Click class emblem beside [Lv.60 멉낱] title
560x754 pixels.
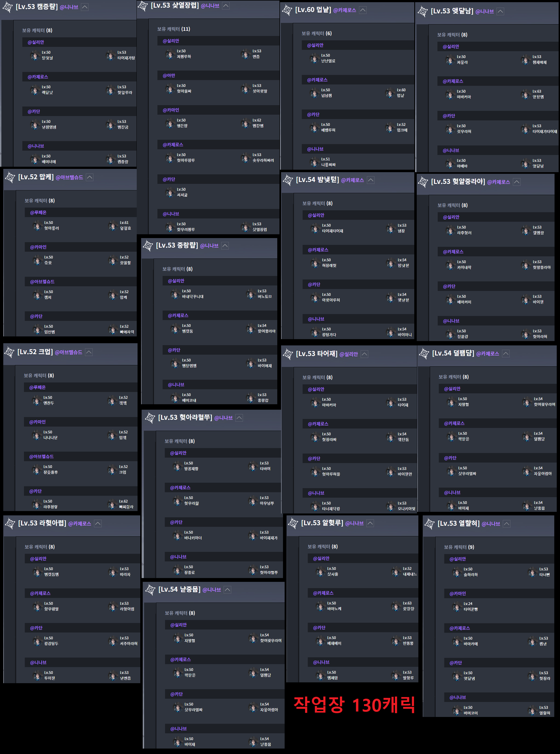click(x=287, y=11)
